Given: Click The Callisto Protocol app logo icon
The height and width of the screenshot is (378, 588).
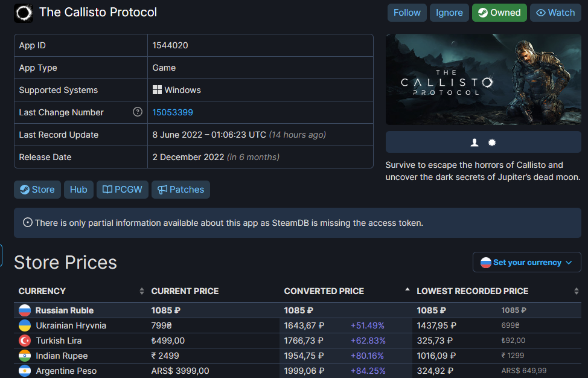Looking at the screenshot, I should [x=24, y=13].
